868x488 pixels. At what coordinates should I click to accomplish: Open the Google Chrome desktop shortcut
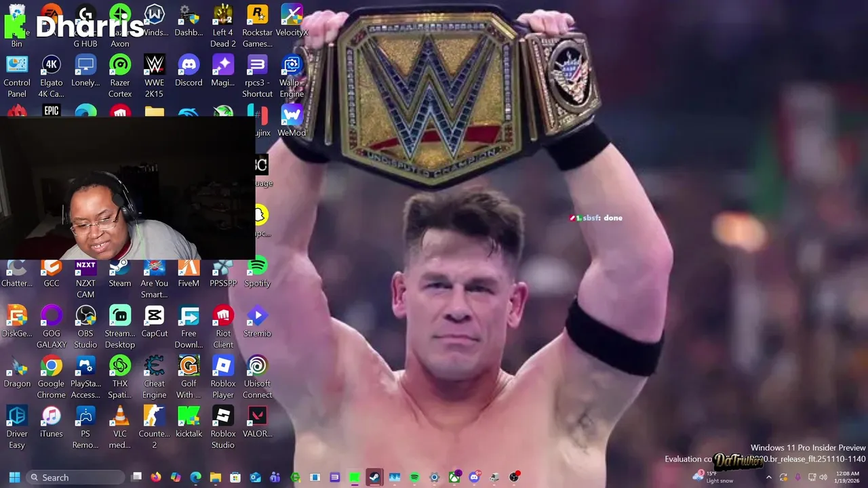click(52, 377)
